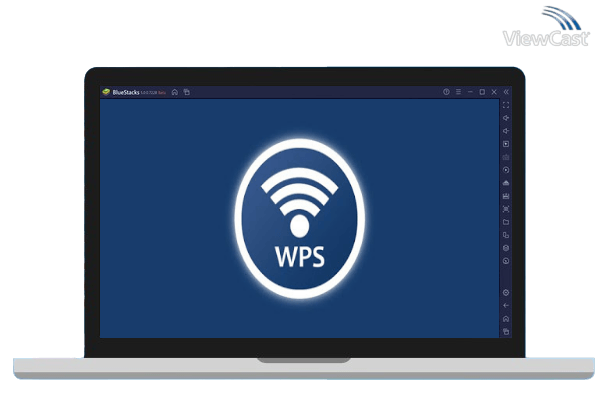Toggle the lock cursor icon in the sidebar
Screen dimensions: 602x414
pyautogui.click(x=506, y=144)
